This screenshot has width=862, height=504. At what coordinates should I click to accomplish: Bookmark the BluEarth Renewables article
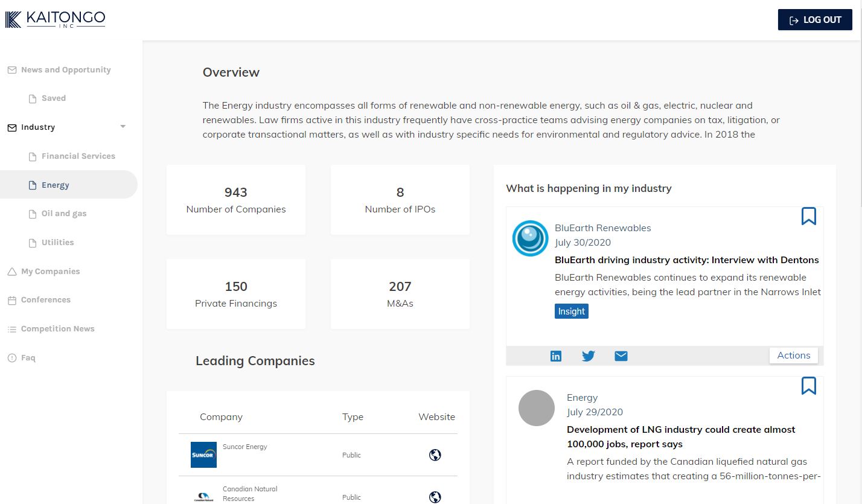tap(809, 216)
